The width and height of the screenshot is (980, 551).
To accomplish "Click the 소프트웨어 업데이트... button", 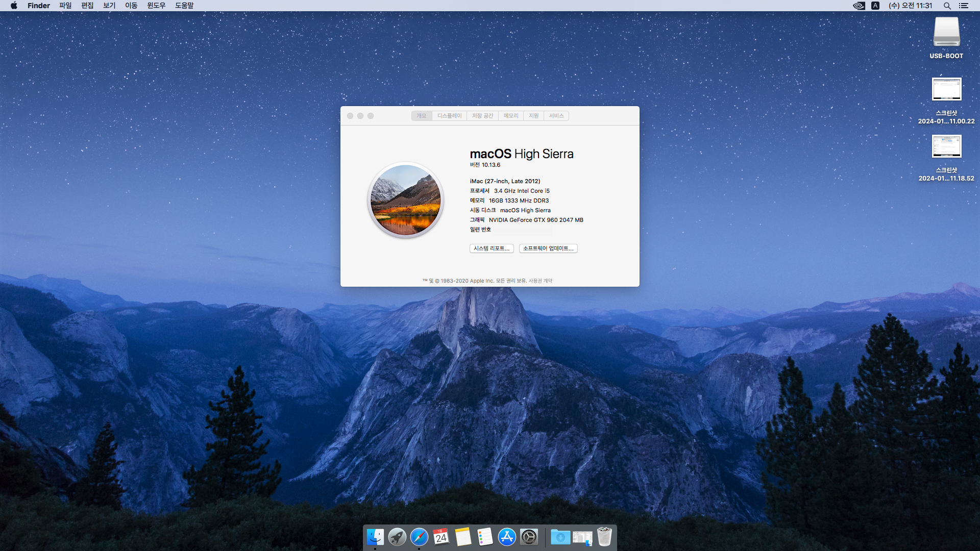I will (x=548, y=248).
